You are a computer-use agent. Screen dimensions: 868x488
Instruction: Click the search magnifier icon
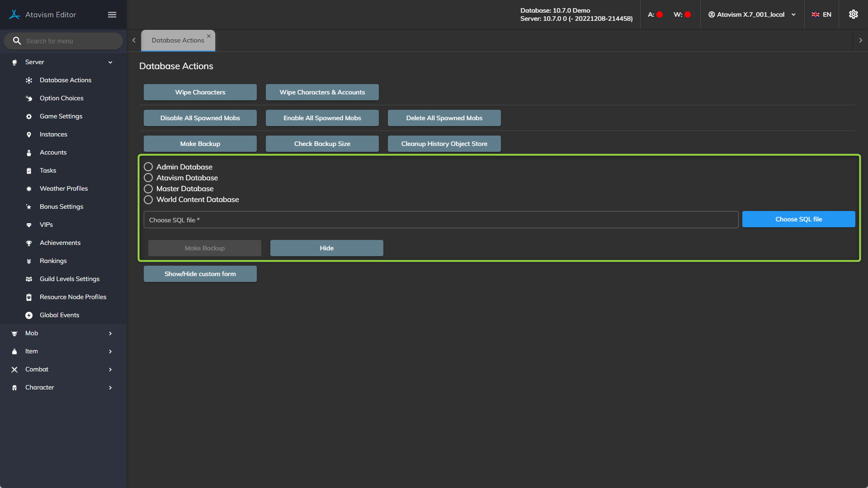pos(17,41)
